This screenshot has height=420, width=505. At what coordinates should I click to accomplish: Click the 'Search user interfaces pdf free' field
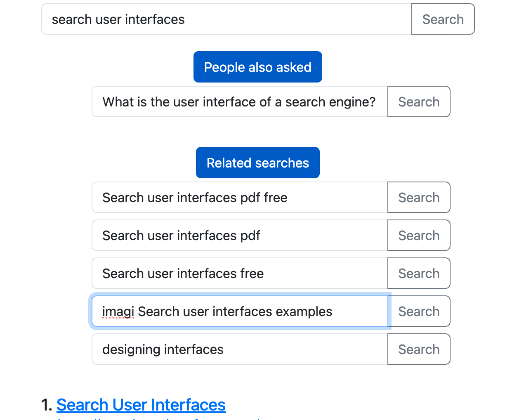click(239, 198)
